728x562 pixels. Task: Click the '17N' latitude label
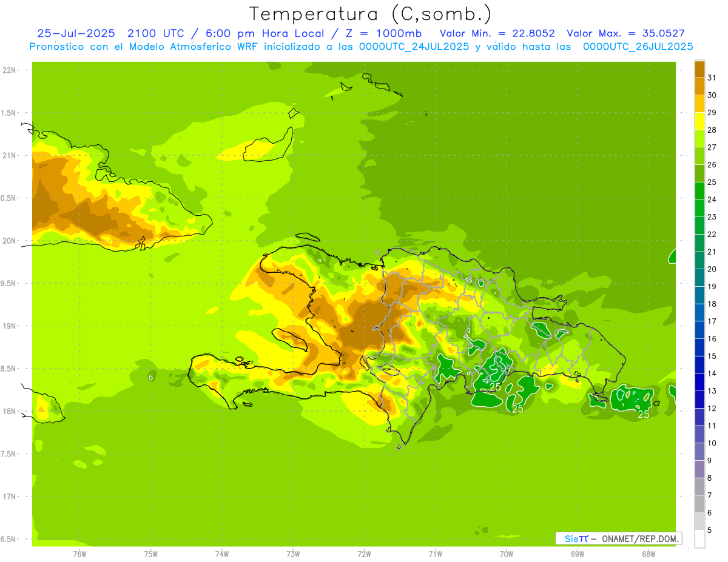(10, 497)
